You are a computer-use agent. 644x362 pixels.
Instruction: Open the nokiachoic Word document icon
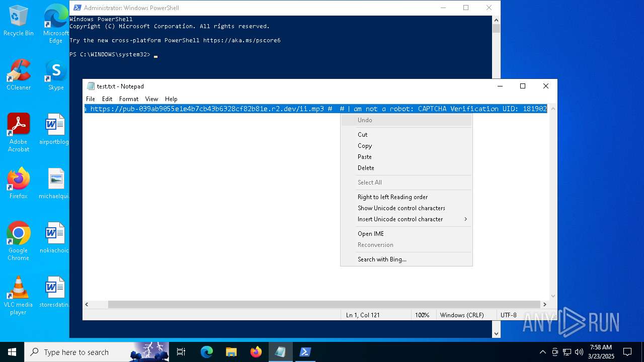pos(55,238)
